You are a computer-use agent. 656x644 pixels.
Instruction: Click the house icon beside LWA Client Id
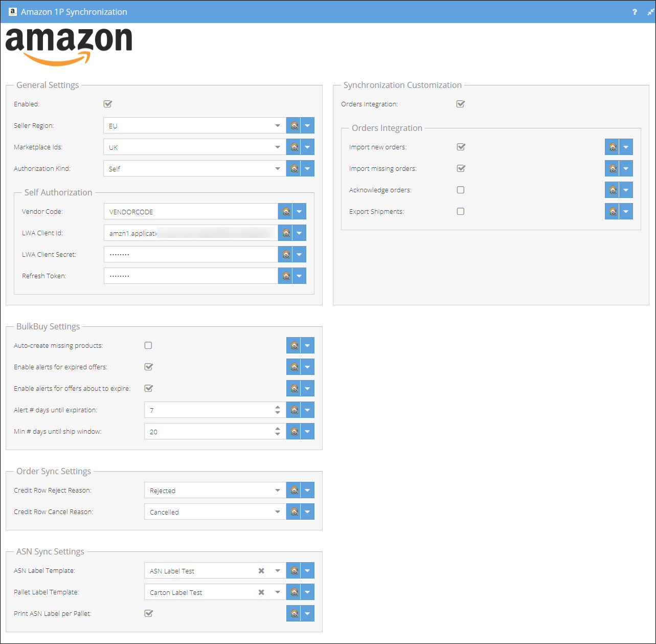[286, 233]
